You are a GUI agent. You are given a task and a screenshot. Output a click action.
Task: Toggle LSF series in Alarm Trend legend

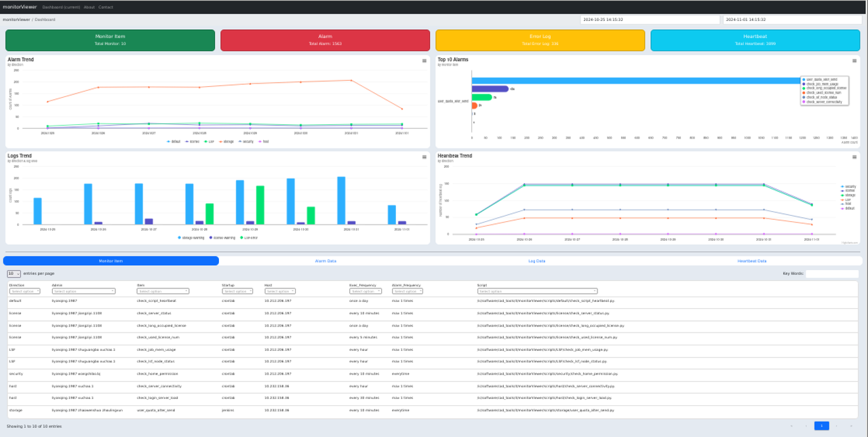[x=209, y=141]
